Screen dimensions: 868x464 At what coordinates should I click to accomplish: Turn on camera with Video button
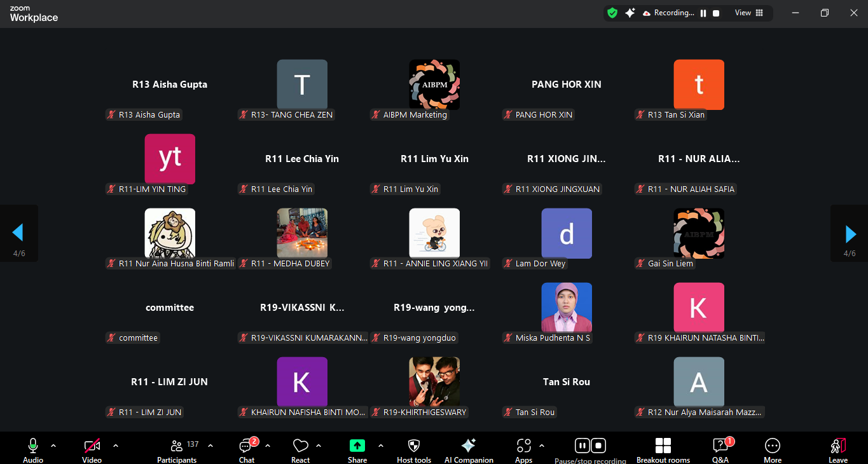click(92, 450)
